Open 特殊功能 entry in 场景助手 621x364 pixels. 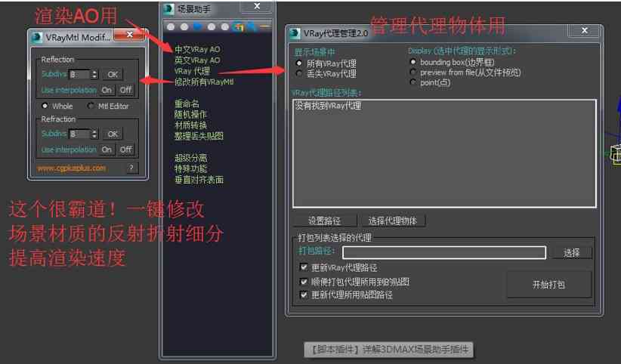pos(190,168)
